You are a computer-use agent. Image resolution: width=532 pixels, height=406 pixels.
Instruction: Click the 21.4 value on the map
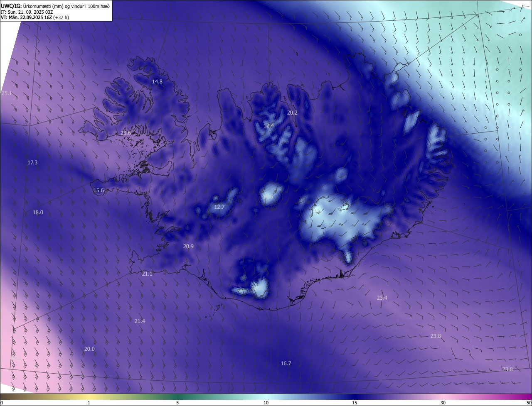(140, 321)
